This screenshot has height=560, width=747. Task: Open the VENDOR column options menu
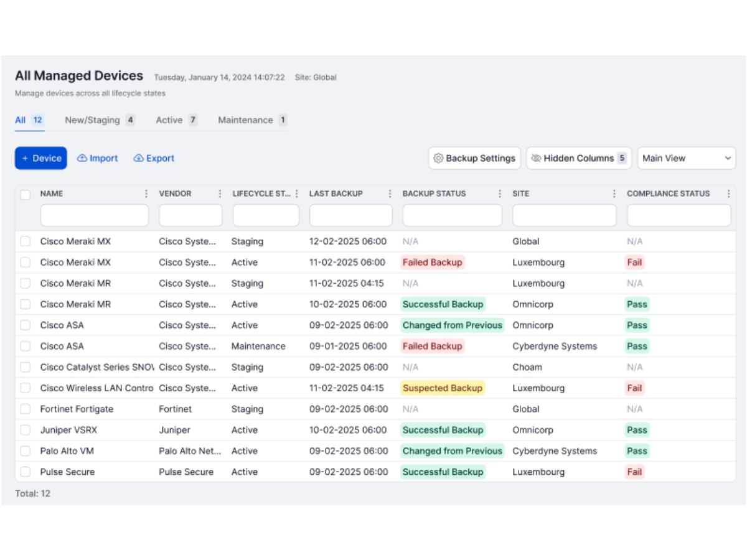220,194
